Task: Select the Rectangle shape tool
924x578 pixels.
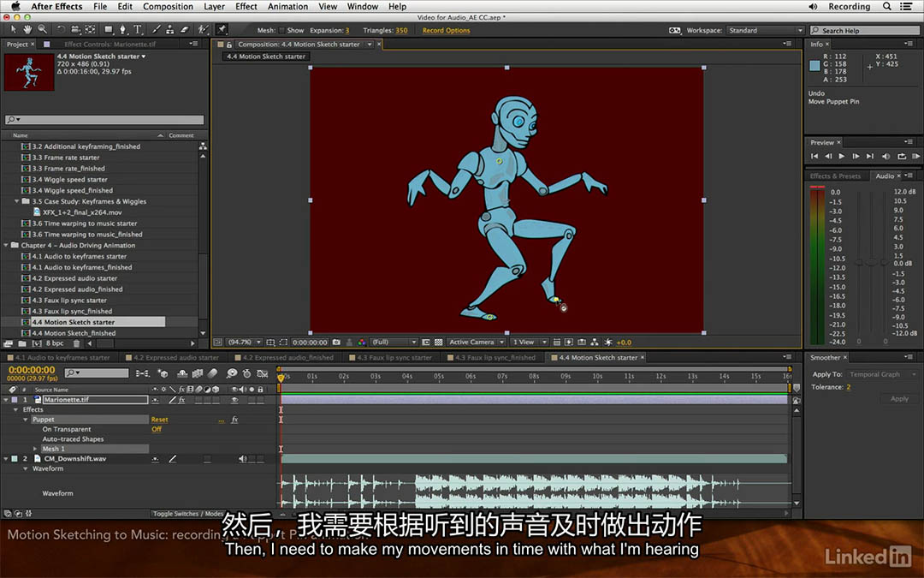Action: [x=109, y=29]
